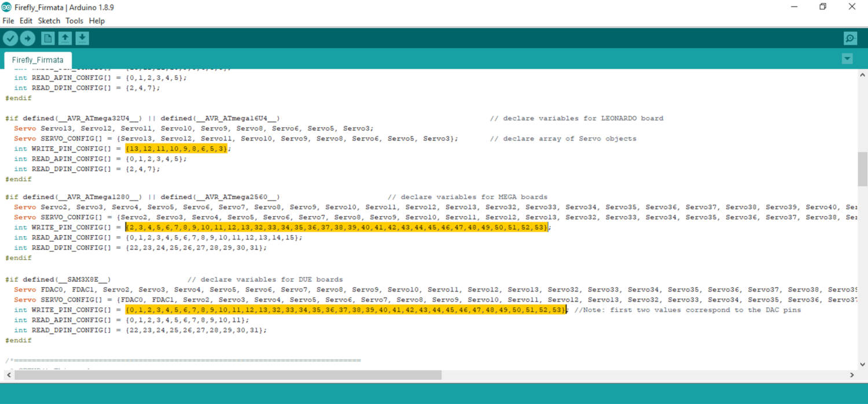The height and width of the screenshot is (404, 868).
Task: Click highlighted MEGA WRITE_PIN_CONFIG array starting {2,3,4
Action: (x=337, y=227)
